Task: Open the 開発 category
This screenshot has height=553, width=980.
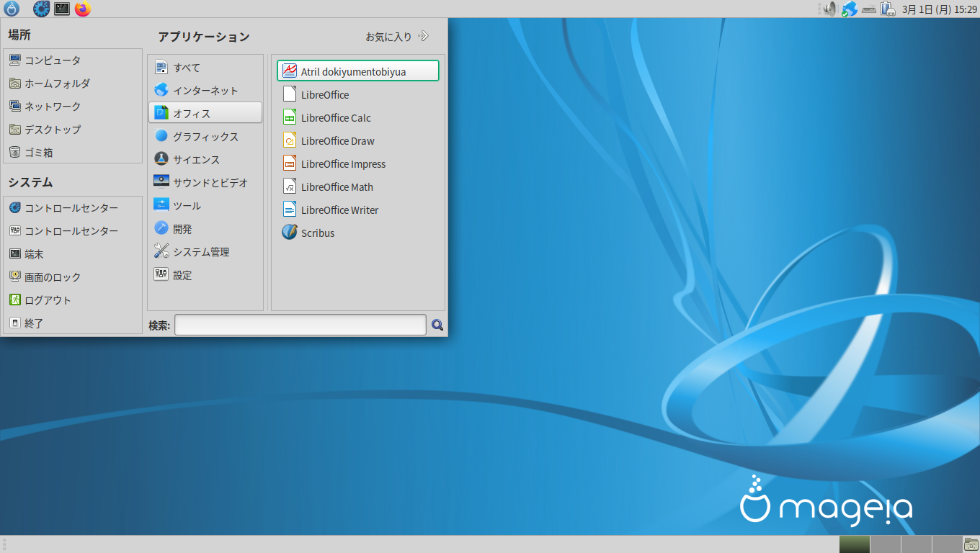Action: 205,229
